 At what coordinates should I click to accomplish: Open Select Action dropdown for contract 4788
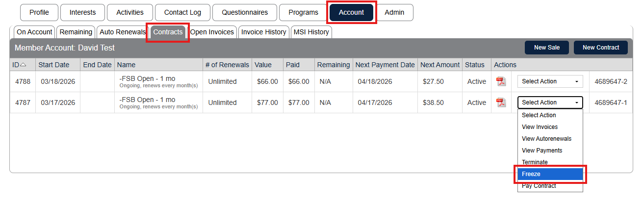tap(550, 81)
